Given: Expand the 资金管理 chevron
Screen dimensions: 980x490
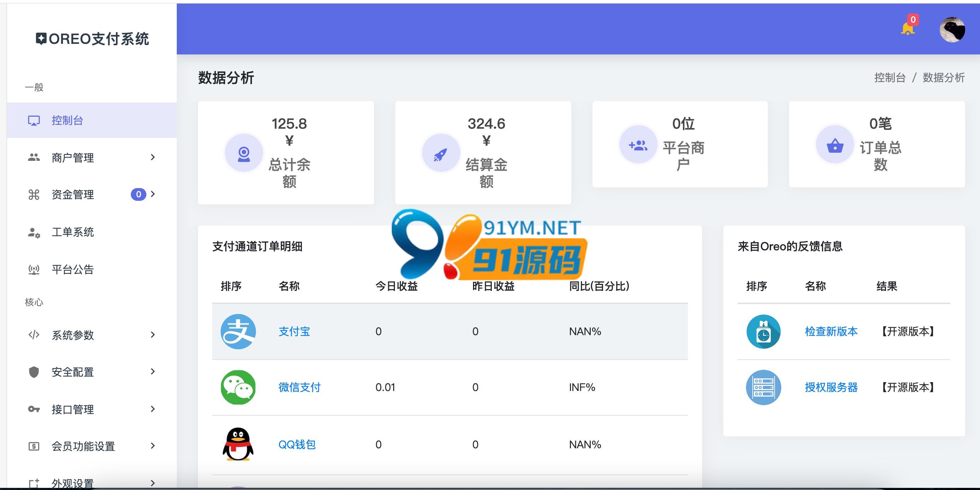Looking at the screenshot, I should (x=153, y=194).
